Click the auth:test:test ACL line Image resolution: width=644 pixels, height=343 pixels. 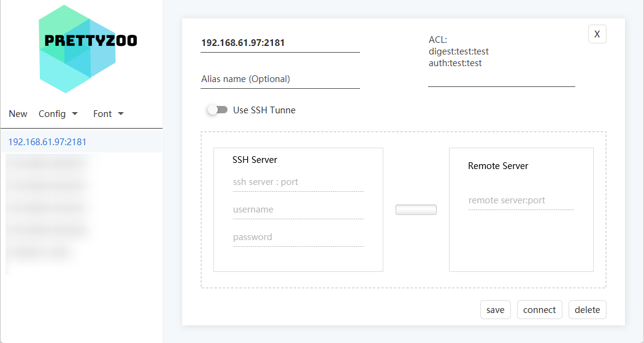click(455, 63)
